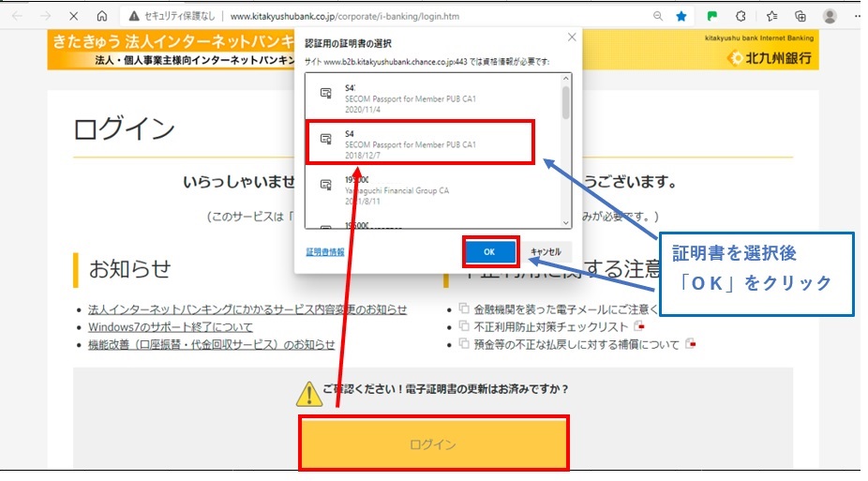Go to browser home page

pos(102,16)
